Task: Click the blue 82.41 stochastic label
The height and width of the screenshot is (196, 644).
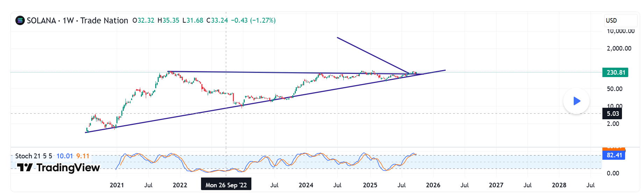Action: [614, 155]
